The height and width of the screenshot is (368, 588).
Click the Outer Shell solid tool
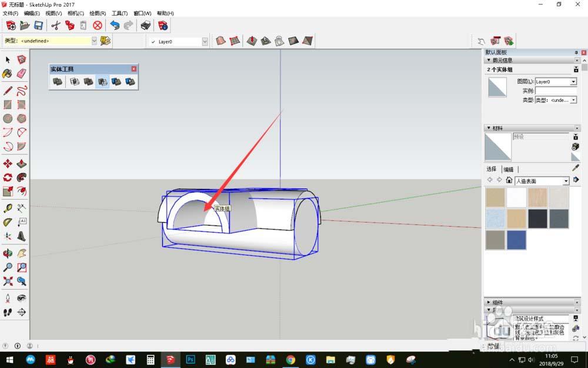click(58, 82)
